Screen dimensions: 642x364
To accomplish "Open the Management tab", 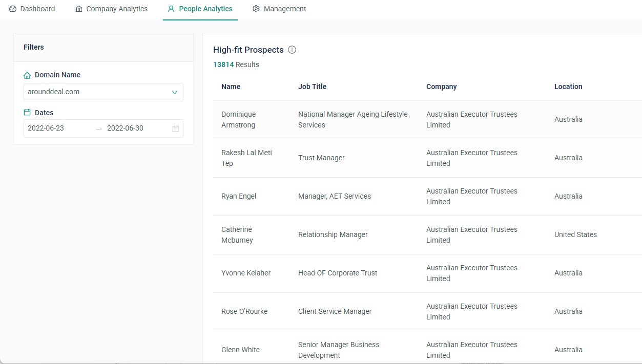I will click(x=284, y=9).
